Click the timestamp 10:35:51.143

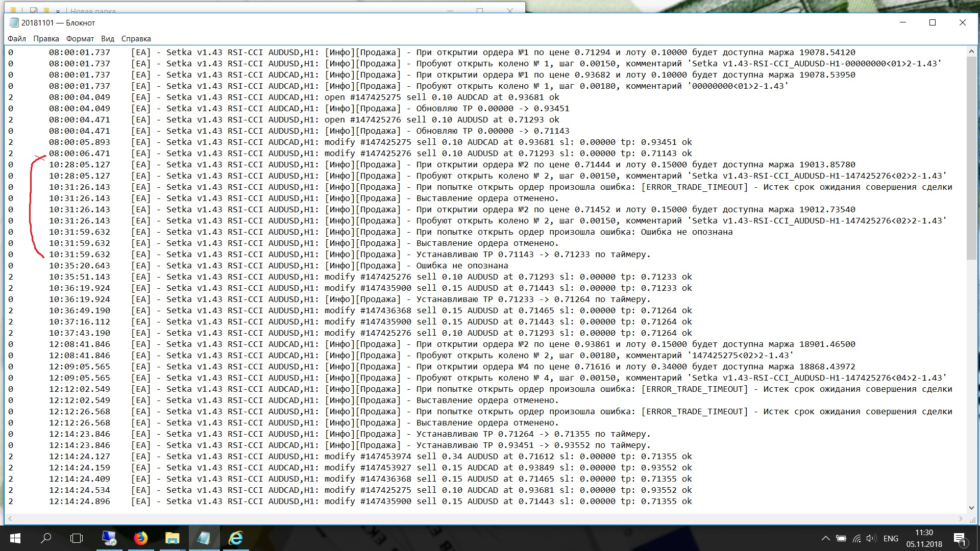pos(80,277)
